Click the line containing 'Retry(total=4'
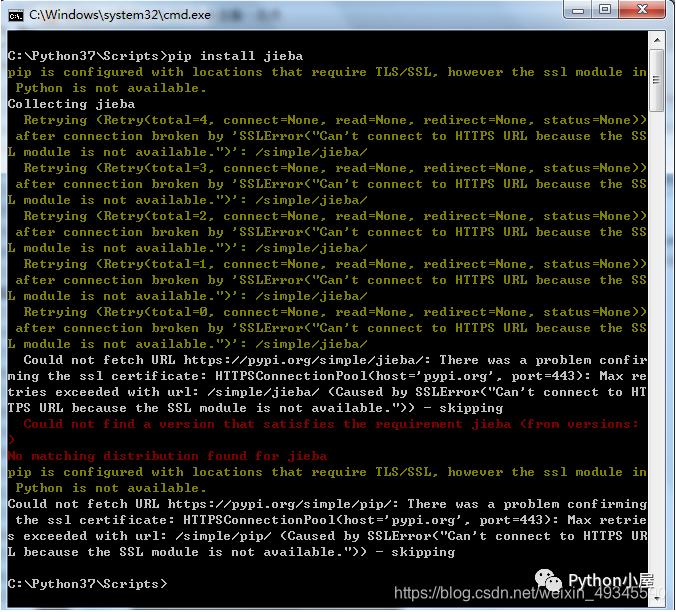This screenshot has width=676, height=612. [335, 120]
